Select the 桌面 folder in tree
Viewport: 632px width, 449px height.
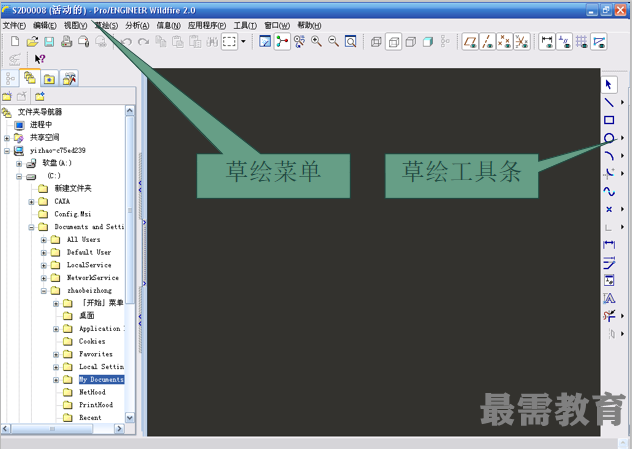(x=87, y=316)
